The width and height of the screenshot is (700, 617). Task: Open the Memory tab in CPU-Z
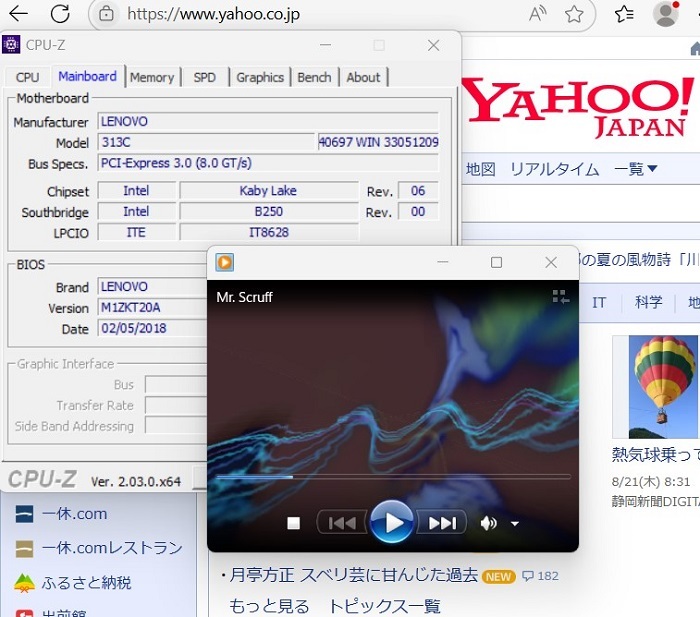pyautogui.click(x=152, y=77)
